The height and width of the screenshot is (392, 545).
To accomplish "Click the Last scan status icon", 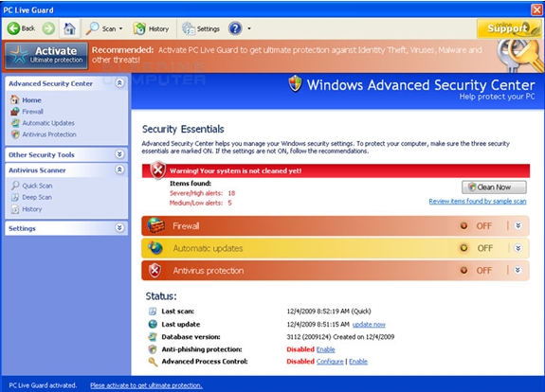I will (x=153, y=311).
